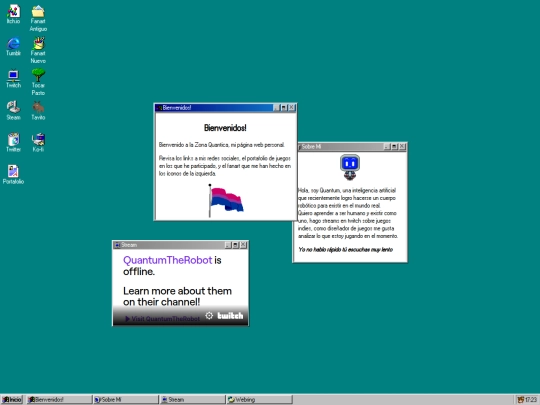The image size is (540, 405).
Task: Click the Twitch logo in Stream window
Action: tap(230, 315)
